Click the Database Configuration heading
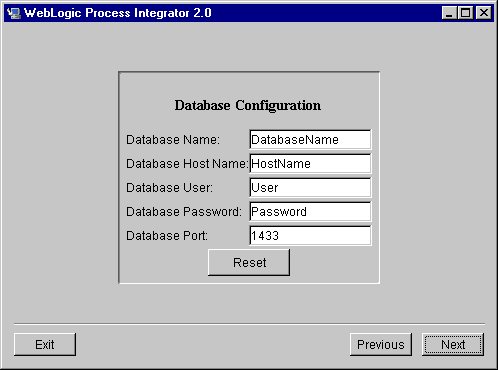The height and width of the screenshot is (370, 498). point(248,105)
